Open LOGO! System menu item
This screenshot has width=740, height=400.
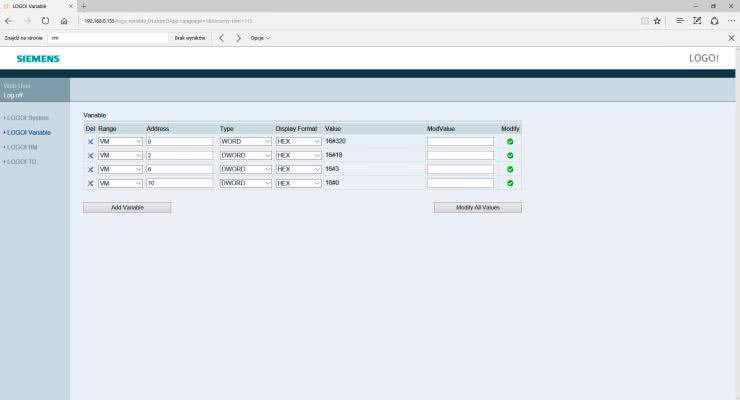tap(28, 118)
